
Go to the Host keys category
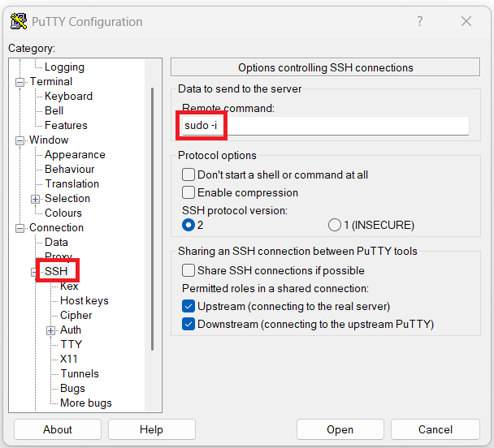tap(84, 300)
